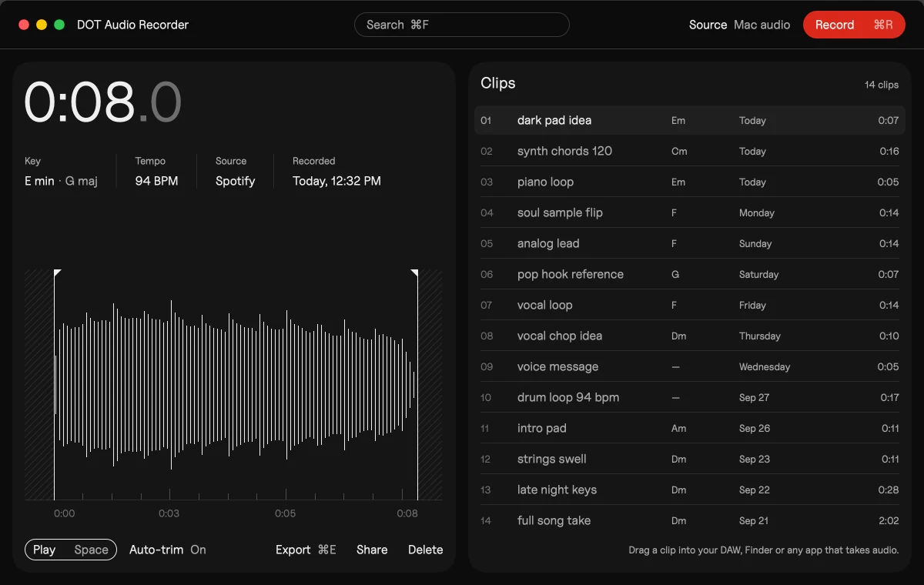Click the "G maj" alternate key
Screen dimensions: 924x585
click(82, 181)
